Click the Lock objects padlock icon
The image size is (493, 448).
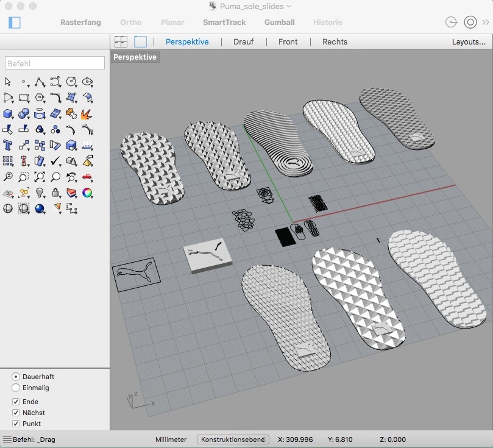(55, 193)
